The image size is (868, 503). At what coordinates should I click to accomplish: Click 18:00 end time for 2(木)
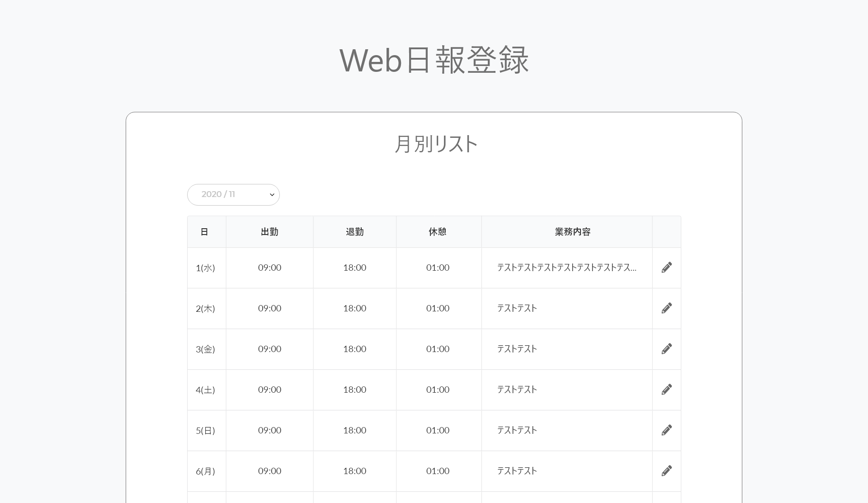(354, 308)
